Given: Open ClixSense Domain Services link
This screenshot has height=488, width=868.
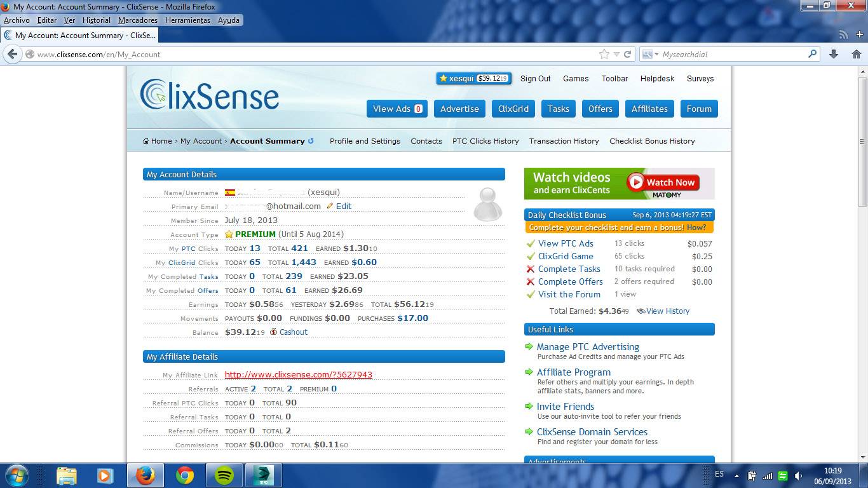Looking at the screenshot, I should pos(592,432).
